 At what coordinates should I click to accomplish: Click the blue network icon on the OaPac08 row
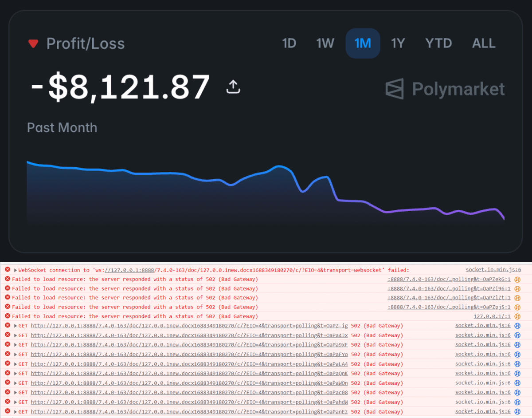(517, 392)
